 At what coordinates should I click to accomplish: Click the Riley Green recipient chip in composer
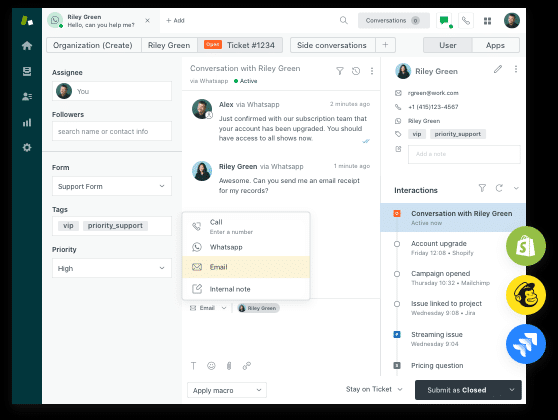click(x=258, y=308)
